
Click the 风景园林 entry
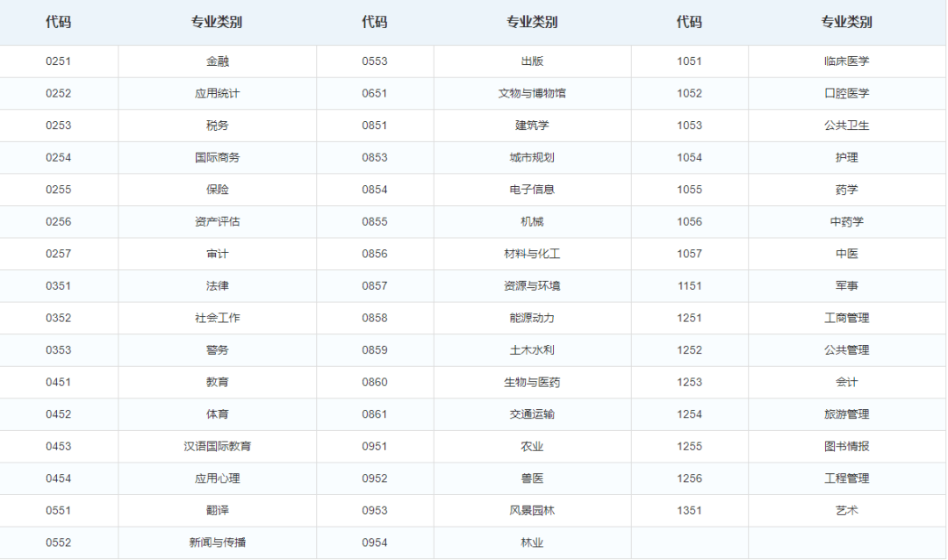click(532, 510)
